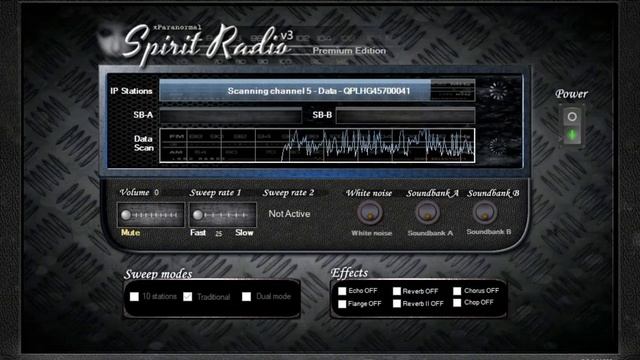Click the spinning loader beside IP Stations
Viewport: 640px width, 360px height.
(x=498, y=91)
